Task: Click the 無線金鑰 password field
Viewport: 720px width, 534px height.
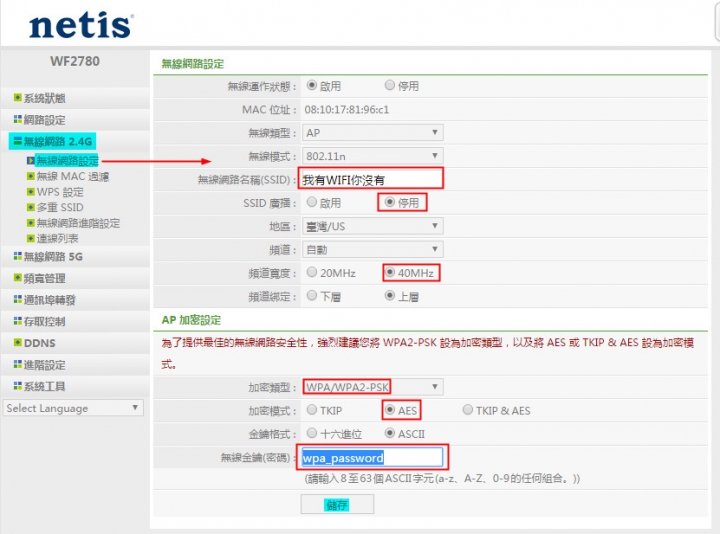Action: coord(372,457)
